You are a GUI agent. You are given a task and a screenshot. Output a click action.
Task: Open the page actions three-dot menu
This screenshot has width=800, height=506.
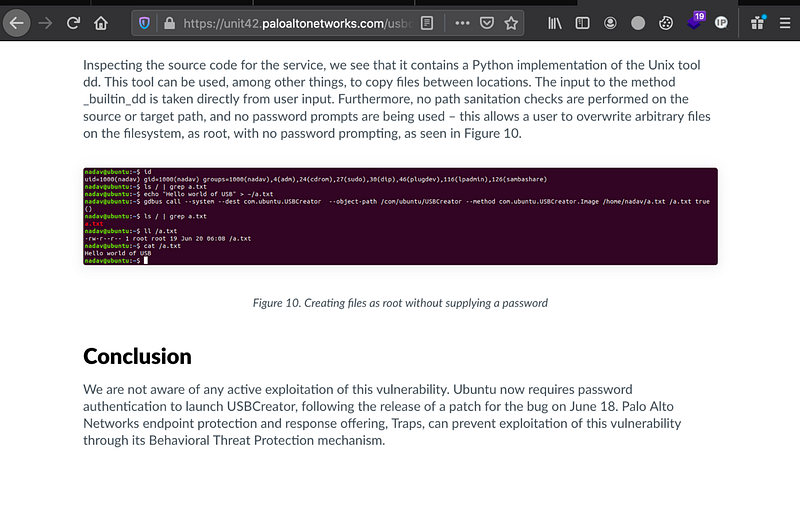462,23
